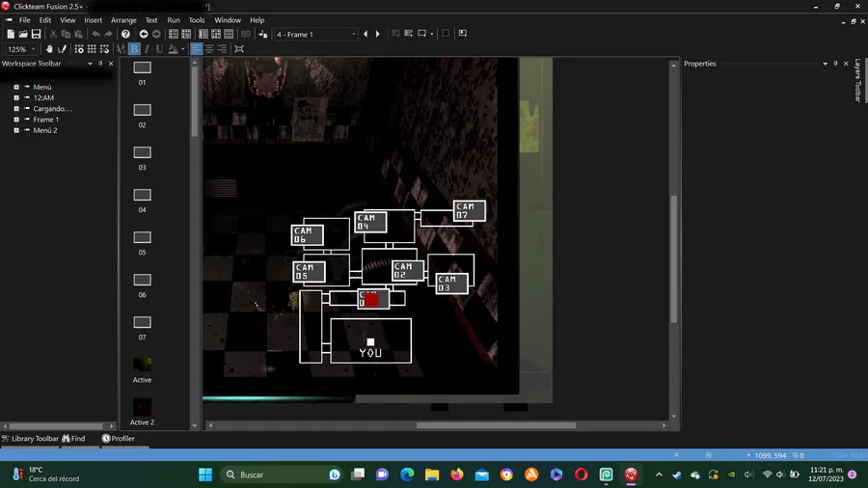
Task: Click the CAM 06 map button
Action: point(308,235)
